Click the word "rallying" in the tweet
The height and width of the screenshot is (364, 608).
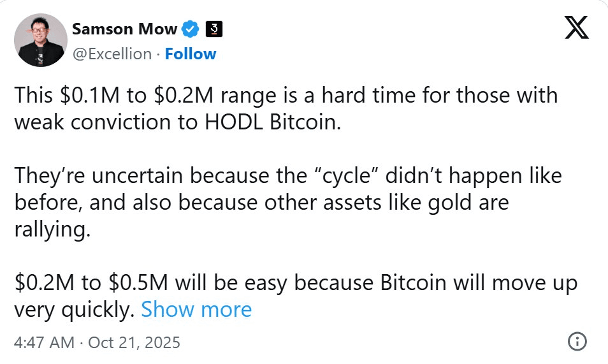click(x=52, y=230)
